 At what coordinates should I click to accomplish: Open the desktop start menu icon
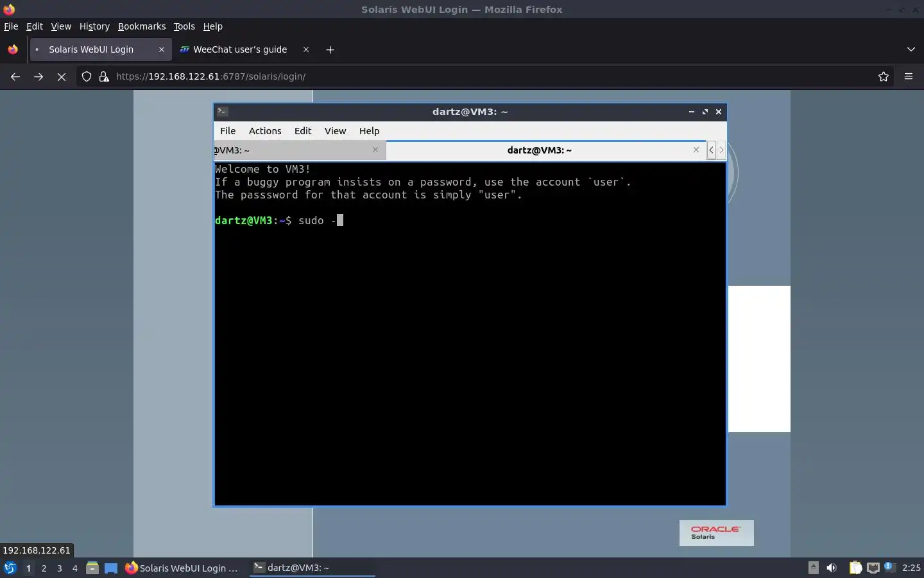click(x=10, y=568)
